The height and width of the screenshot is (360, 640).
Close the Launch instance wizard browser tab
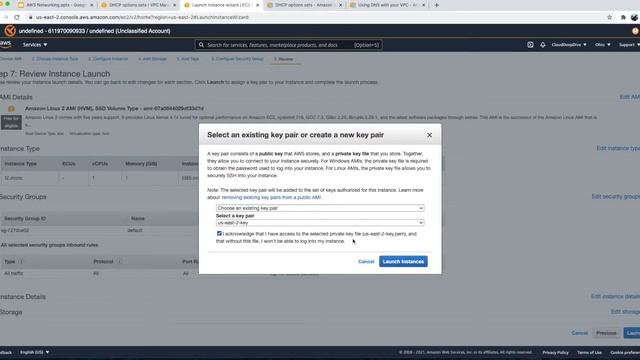tap(258, 5)
